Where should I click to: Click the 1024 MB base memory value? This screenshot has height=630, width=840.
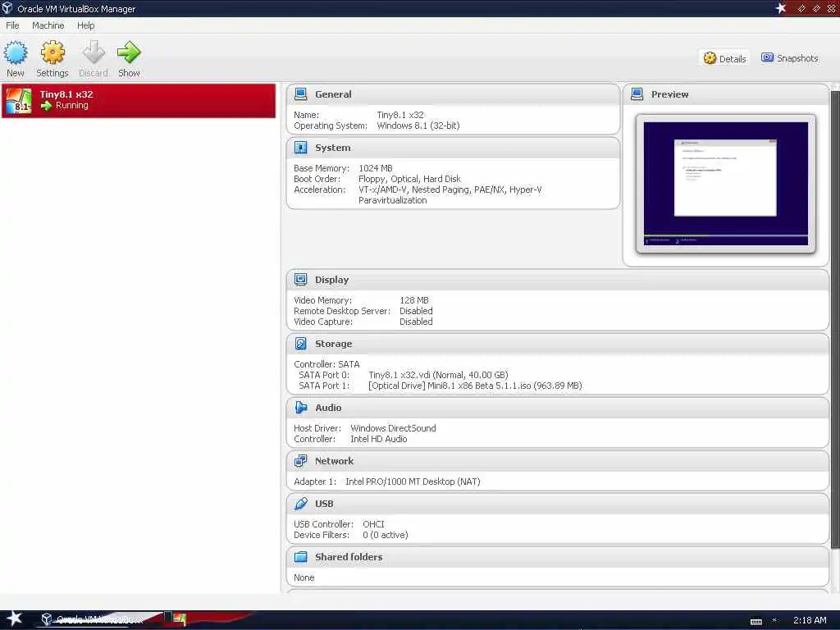point(376,168)
